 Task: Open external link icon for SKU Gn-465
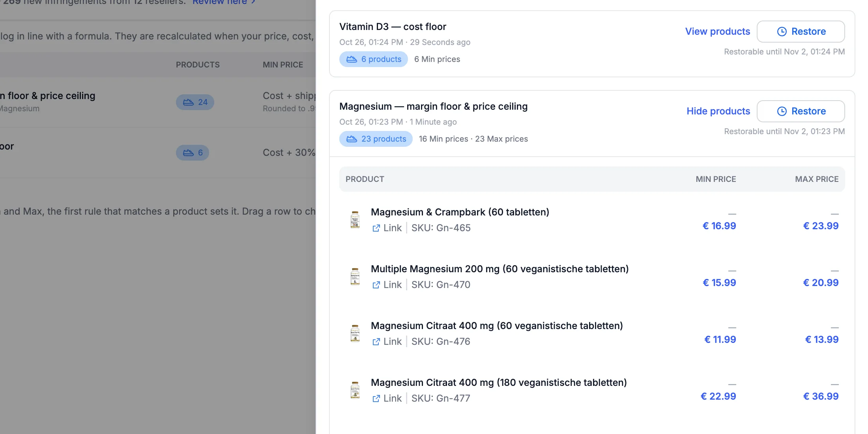pyautogui.click(x=376, y=228)
